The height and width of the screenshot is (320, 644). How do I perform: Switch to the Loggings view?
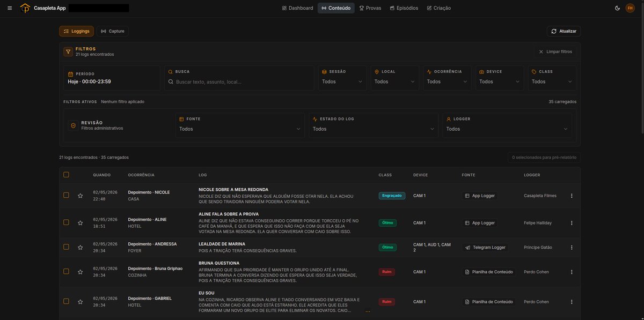76,31
